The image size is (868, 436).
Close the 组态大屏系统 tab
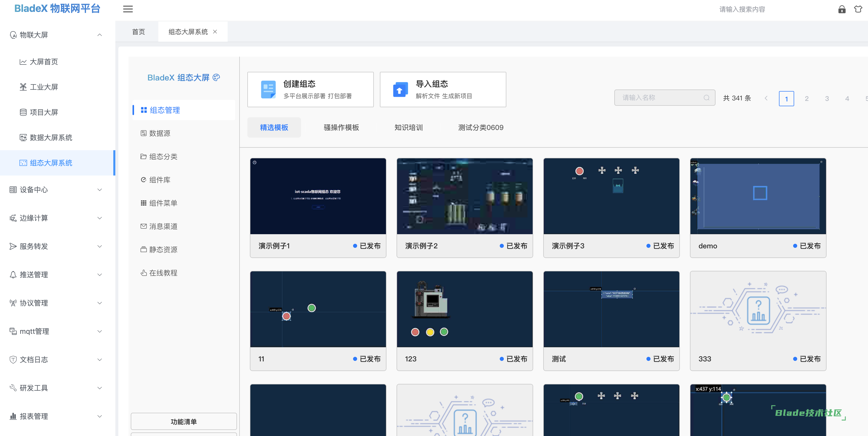[x=215, y=32]
